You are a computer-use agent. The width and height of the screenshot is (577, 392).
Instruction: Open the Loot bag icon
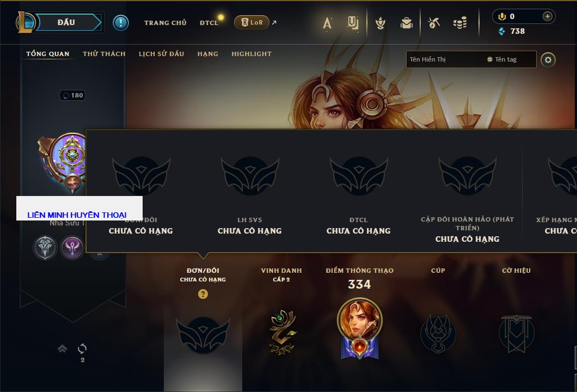(x=406, y=23)
